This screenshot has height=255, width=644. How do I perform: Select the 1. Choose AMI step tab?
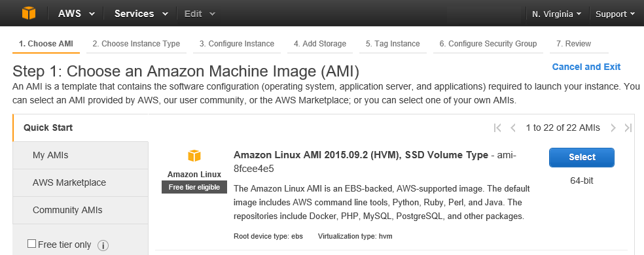pos(46,44)
